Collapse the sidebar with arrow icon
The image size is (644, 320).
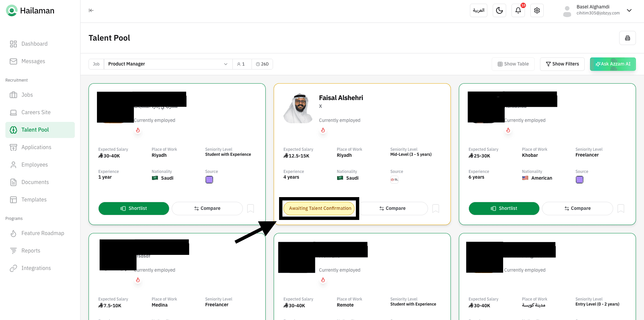(91, 10)
